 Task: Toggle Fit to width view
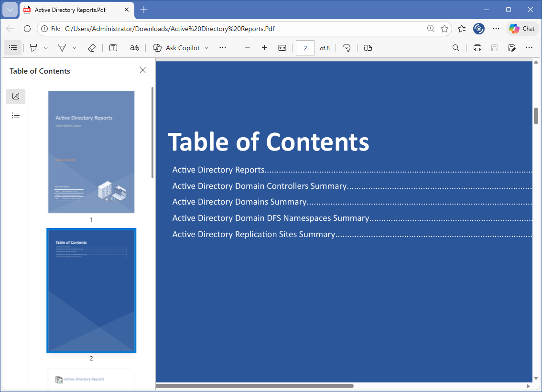[282, 48]
